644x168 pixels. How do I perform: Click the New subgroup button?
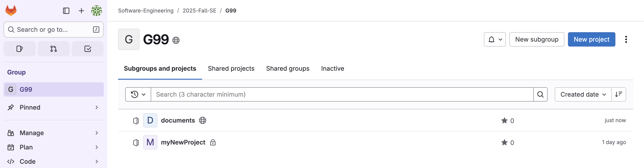point(536,40)
